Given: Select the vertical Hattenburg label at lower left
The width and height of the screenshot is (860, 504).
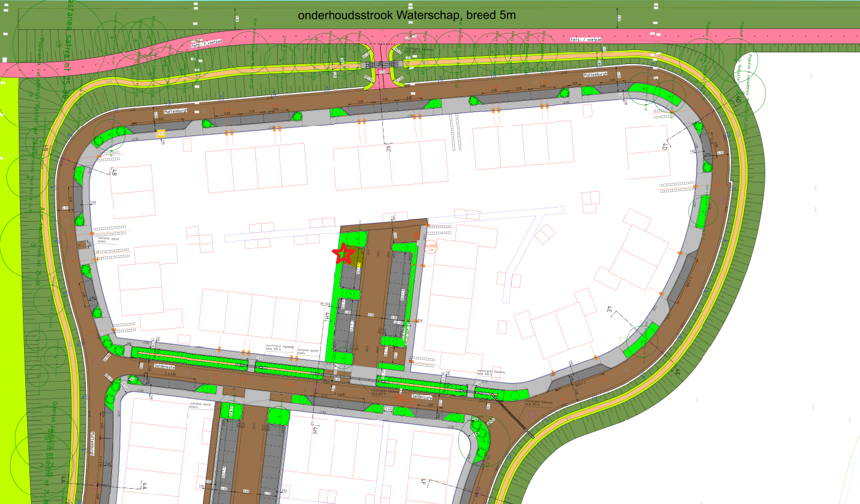Looking at the screenshot, I should pyautogui.click(x=92, y=444).
